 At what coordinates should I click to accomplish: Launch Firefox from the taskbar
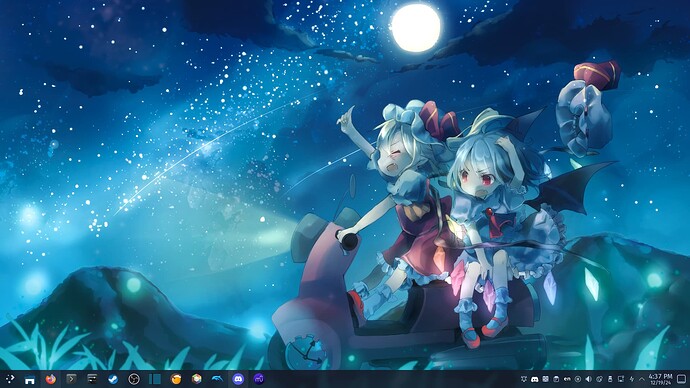tap(51, 379)
